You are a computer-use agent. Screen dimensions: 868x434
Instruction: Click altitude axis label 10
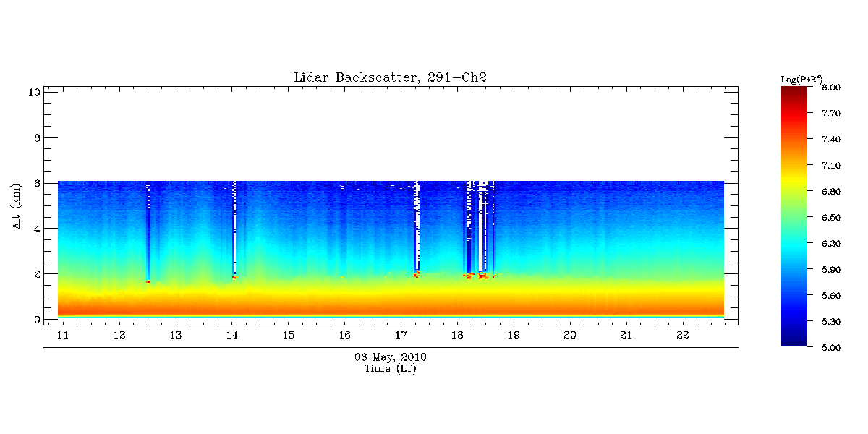(33, 92)
